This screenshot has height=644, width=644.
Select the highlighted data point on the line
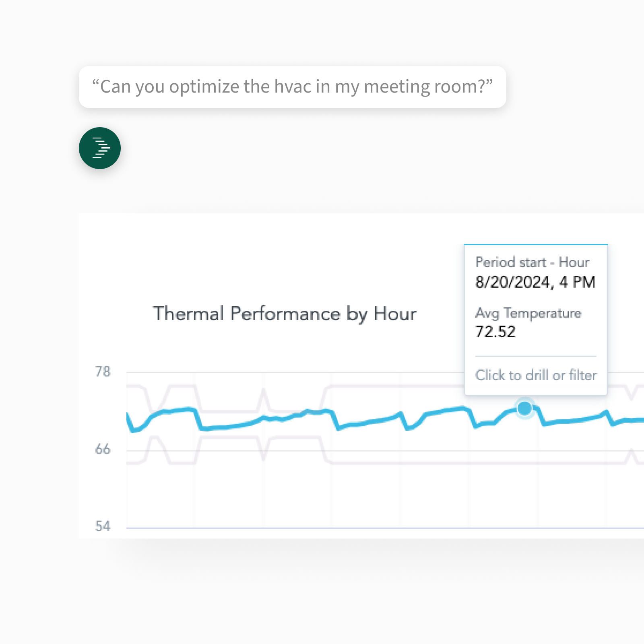524,408
